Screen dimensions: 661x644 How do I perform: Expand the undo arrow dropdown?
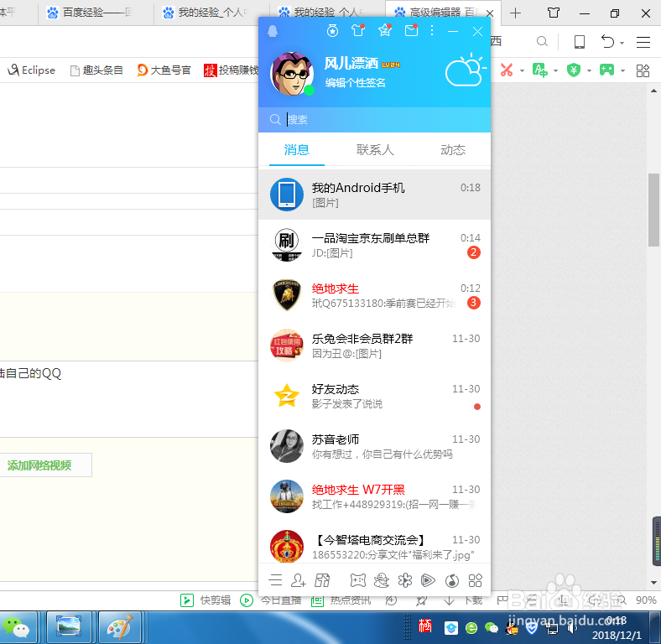pyautogui.click(x=622, y=43)
